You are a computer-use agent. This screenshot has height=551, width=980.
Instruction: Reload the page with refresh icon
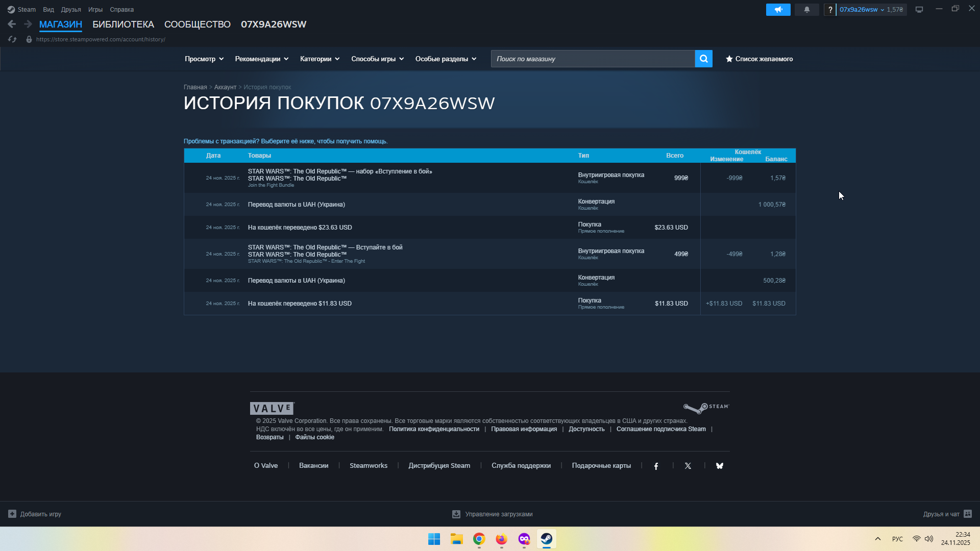(12, 39)
